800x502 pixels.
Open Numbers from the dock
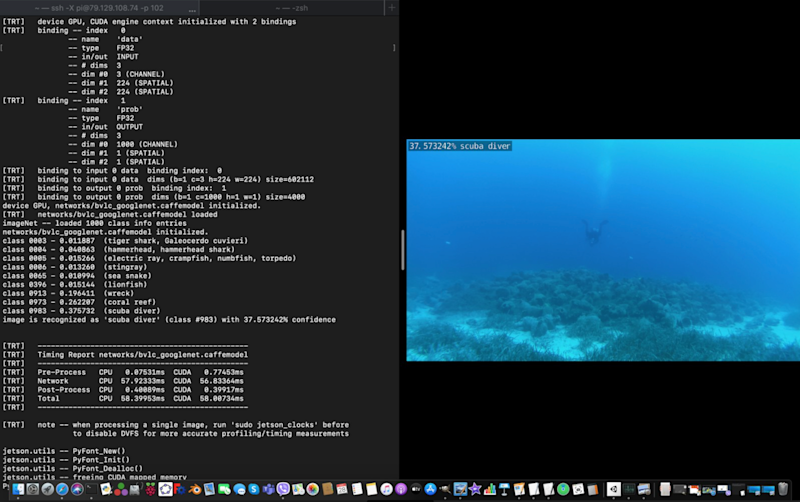[490, 490]
